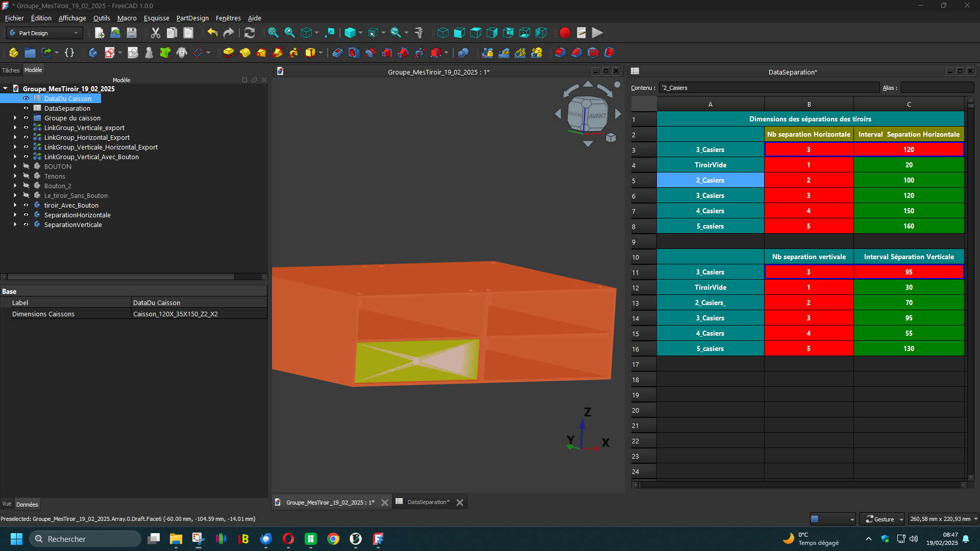Select the DataSeparation spreadsheet in tree
Viewport: 980px width, 551px height.
coord(67,108)
